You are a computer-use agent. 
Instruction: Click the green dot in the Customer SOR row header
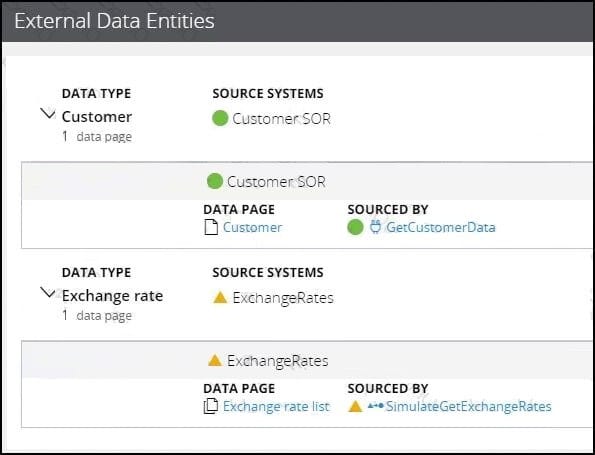click(215, 181)
